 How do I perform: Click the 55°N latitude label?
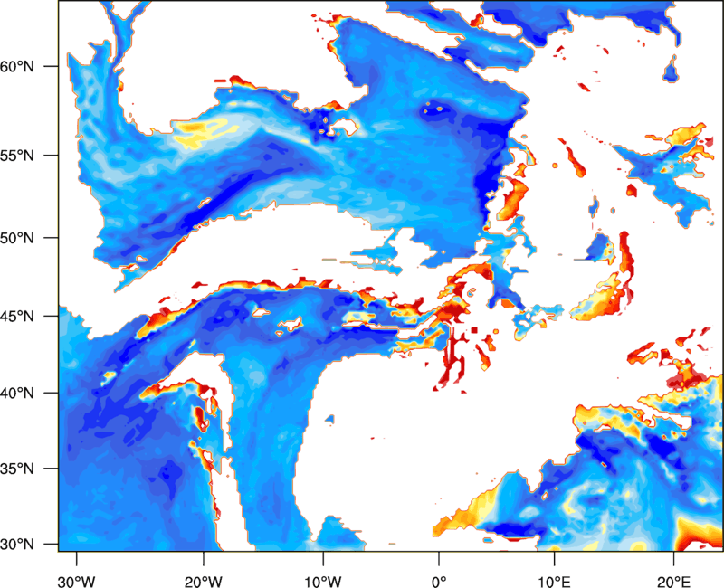click(17, 155)
